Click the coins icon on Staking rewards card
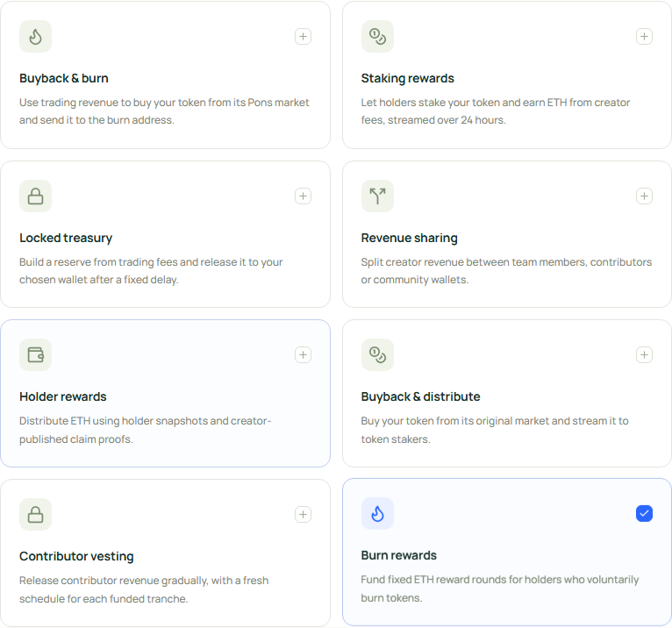The image size is (672, 628). point(377,37)
